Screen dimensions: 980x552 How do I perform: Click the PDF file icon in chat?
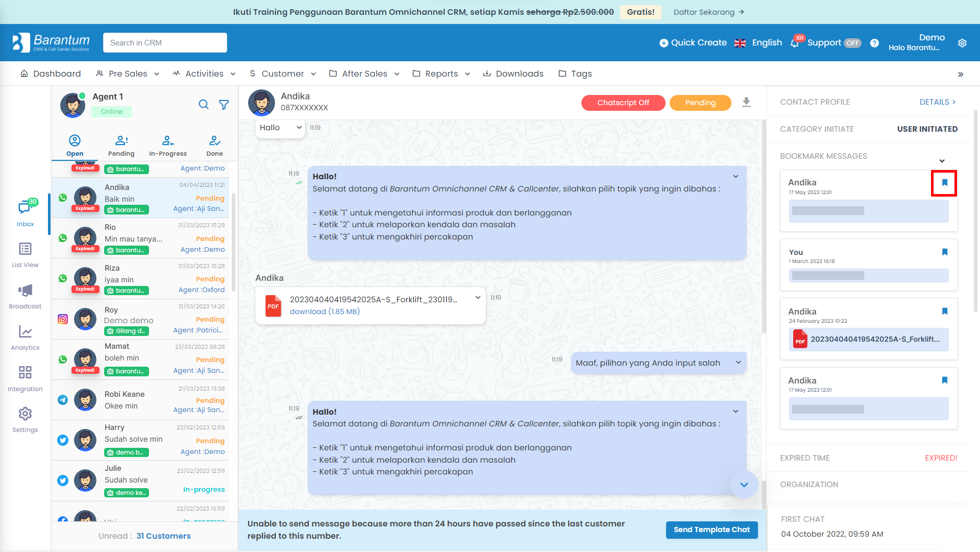(274, 306)
